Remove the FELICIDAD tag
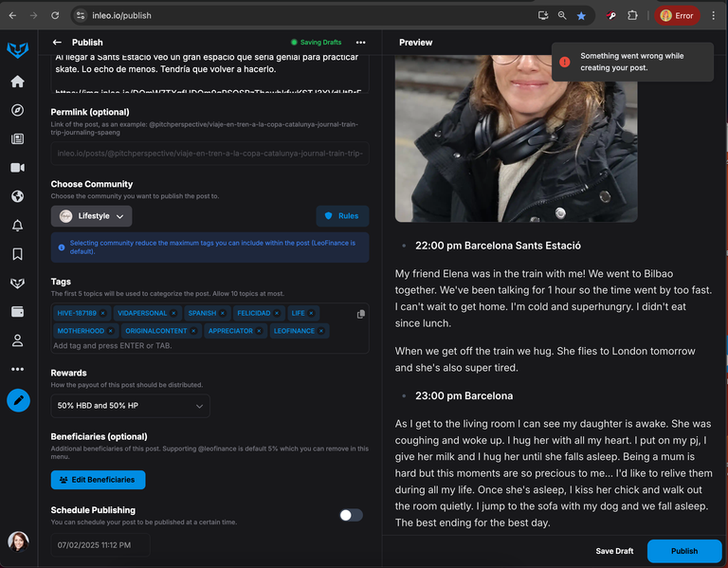Viewport: 728px width, 568px height. tap(277, 313)
